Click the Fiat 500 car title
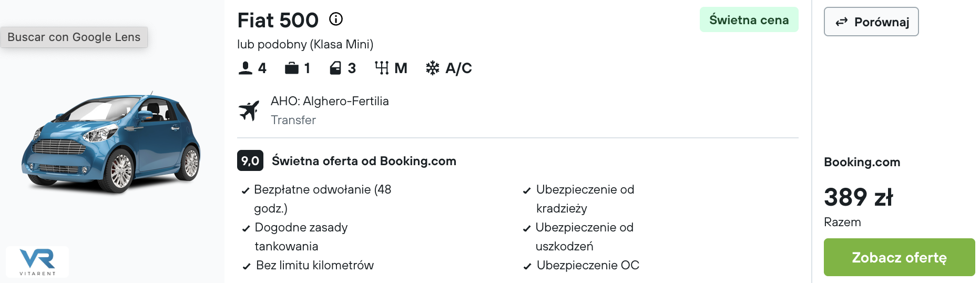This screenshot has width=980, height=283. pyautogui.click(x=278, y=21)
